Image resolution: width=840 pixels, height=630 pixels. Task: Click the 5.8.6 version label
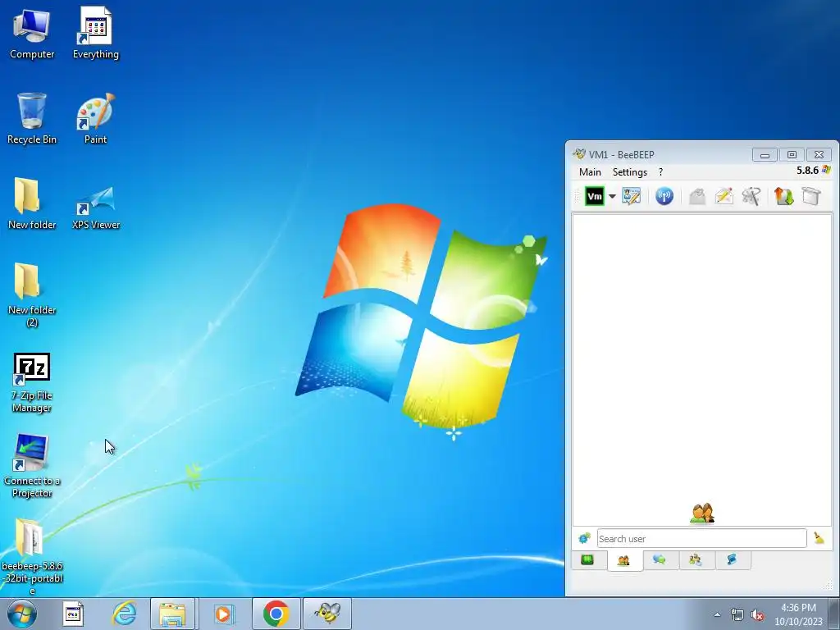pyautogui.click(x=807, y=171)
